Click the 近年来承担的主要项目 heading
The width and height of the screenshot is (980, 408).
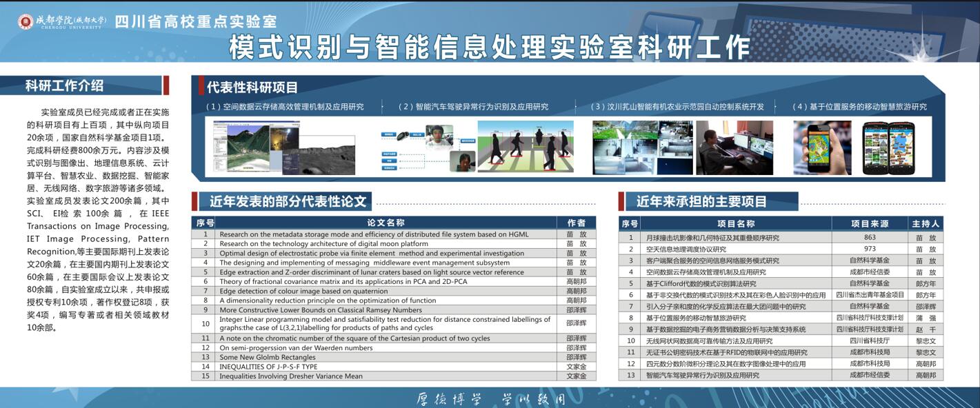[x=701, y=201]
